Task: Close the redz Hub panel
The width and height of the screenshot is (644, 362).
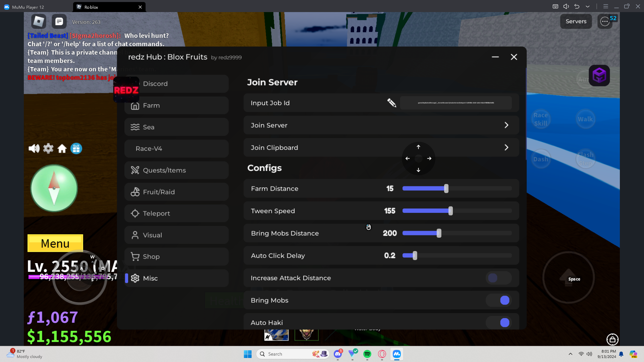Action: pos(514,57)
